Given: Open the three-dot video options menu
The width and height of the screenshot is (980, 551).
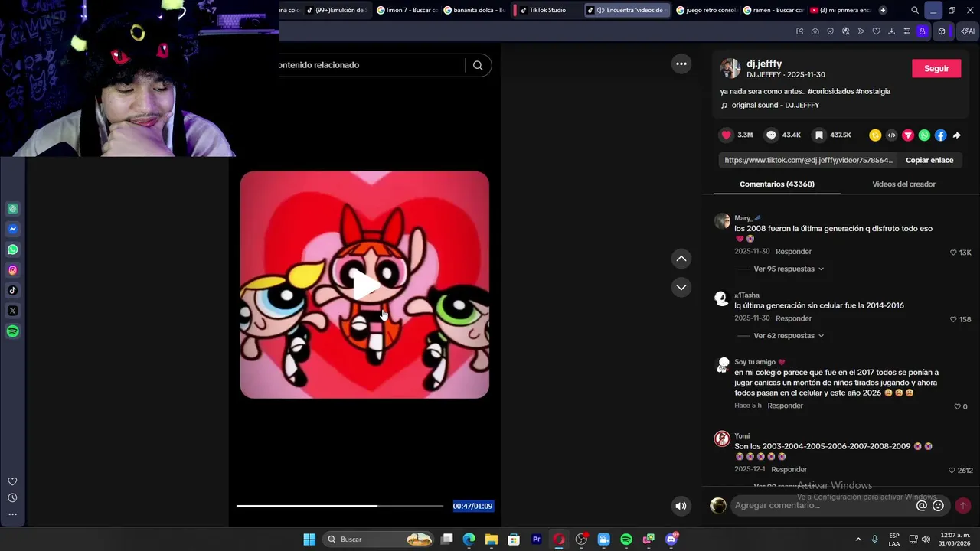Looking at the screenshot, I should pyautogui.click(x=681, y=64).
